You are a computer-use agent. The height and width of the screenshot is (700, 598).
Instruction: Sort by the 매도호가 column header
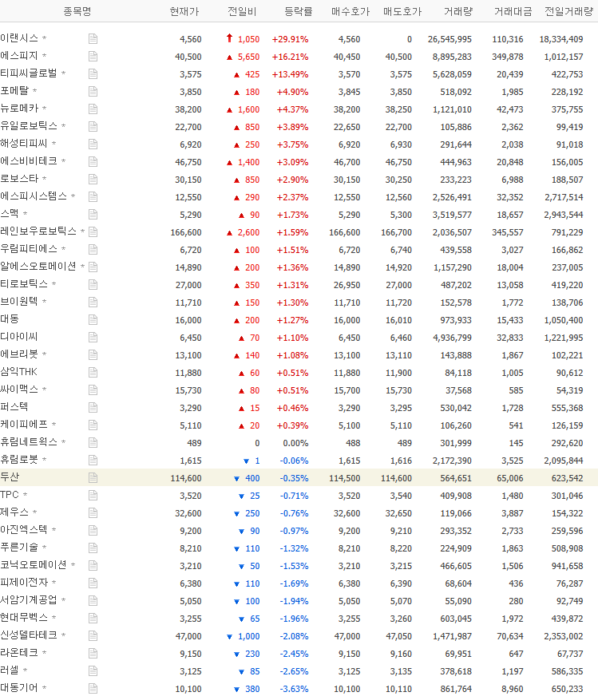pos(402,12)
